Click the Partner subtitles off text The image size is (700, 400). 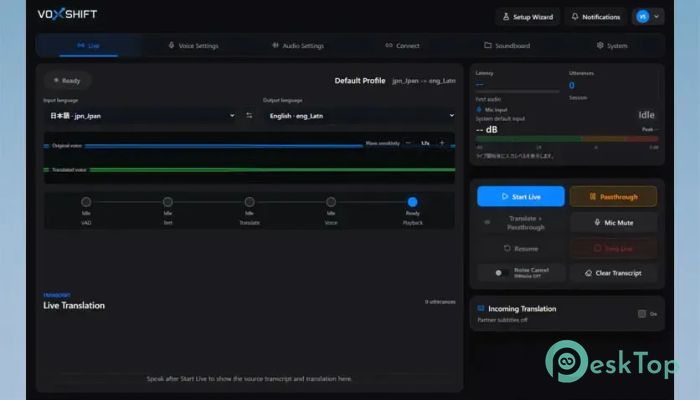coord(502,320)
